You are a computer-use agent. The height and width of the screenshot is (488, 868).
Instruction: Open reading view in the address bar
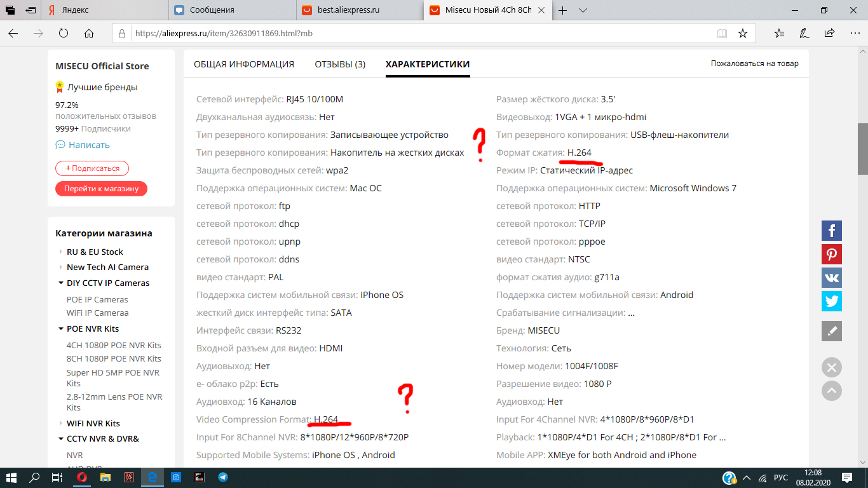click(x=722, y=33)
